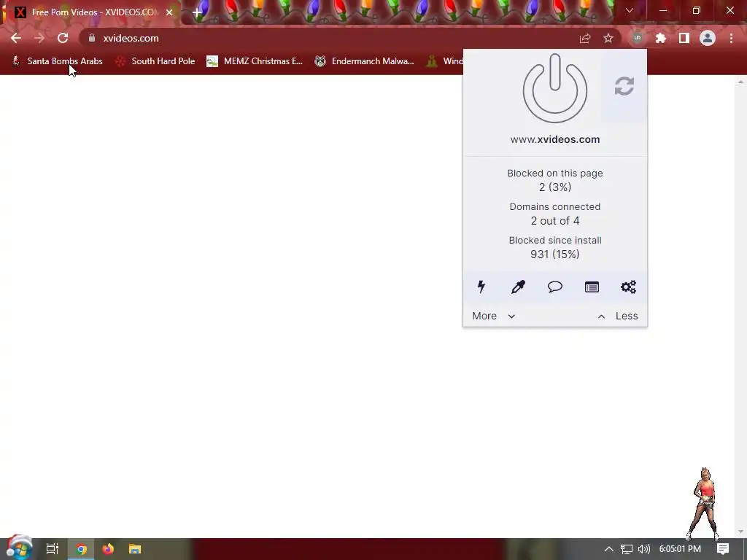The height and width of the screenshot is (560, 747).
Task: Open South Hard Pole bookmark
Action: [155, 61]
